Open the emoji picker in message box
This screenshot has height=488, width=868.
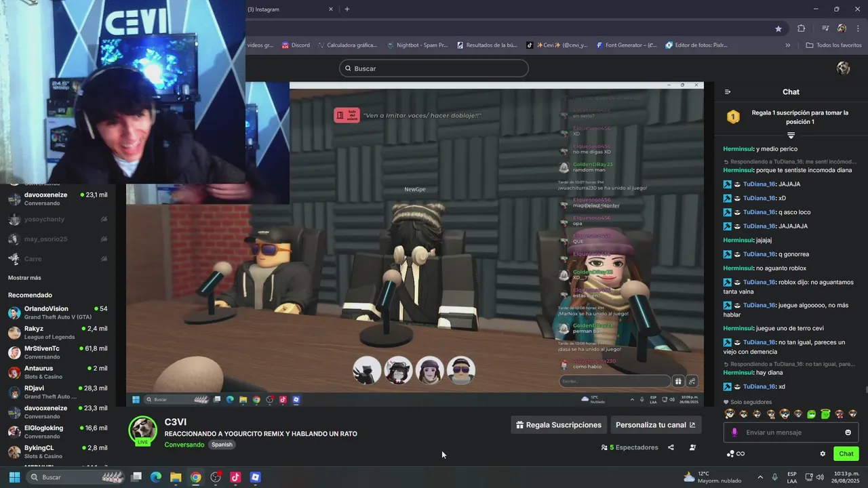pyautogui.click(x=848, y=432)
